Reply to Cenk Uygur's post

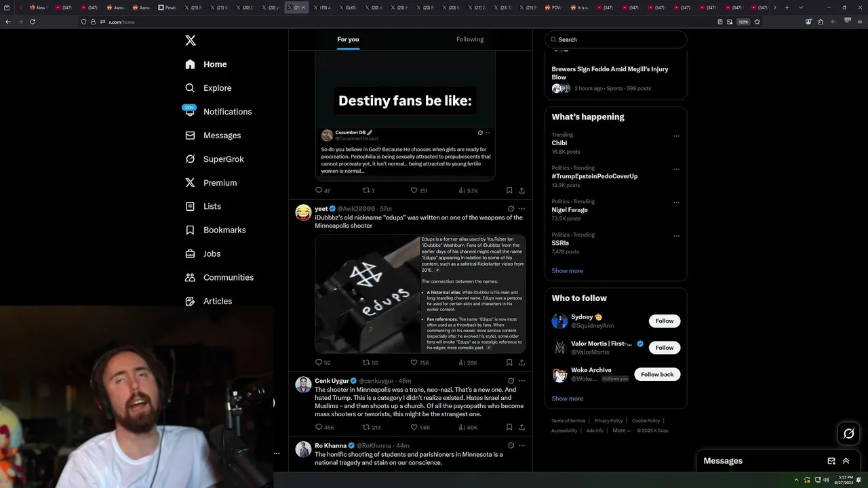click(324, 427)
